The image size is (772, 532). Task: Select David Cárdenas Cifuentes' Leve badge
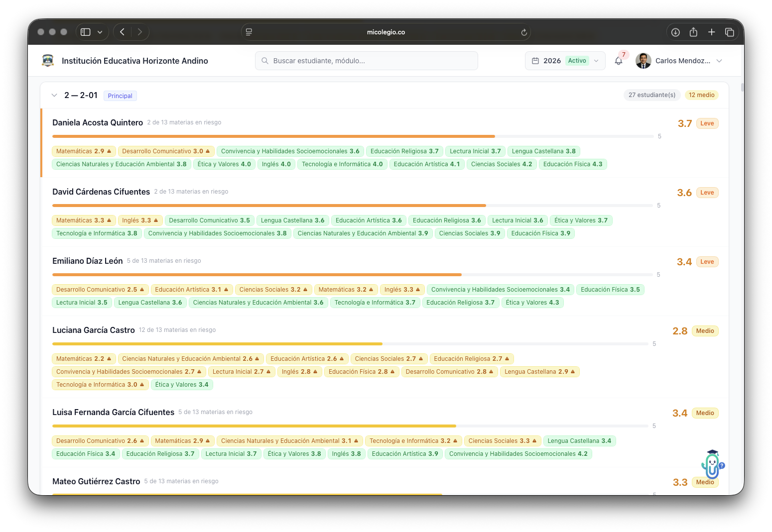pos(707,193)
